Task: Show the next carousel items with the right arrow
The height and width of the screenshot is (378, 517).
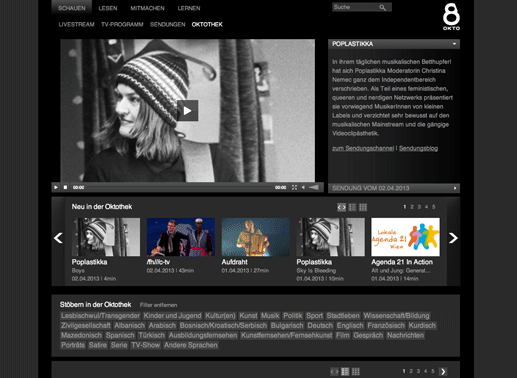Action: [453, 238]
